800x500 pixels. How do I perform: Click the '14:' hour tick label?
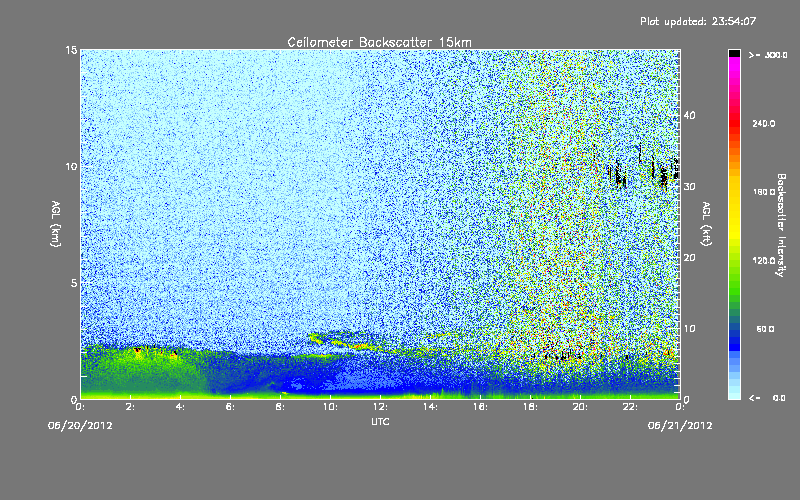coord(430,407)
